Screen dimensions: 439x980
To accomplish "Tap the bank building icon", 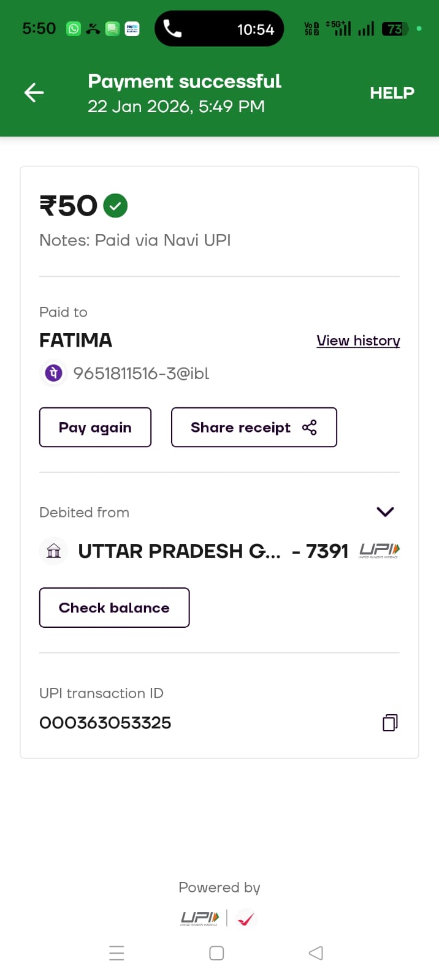I will point(54,551).
